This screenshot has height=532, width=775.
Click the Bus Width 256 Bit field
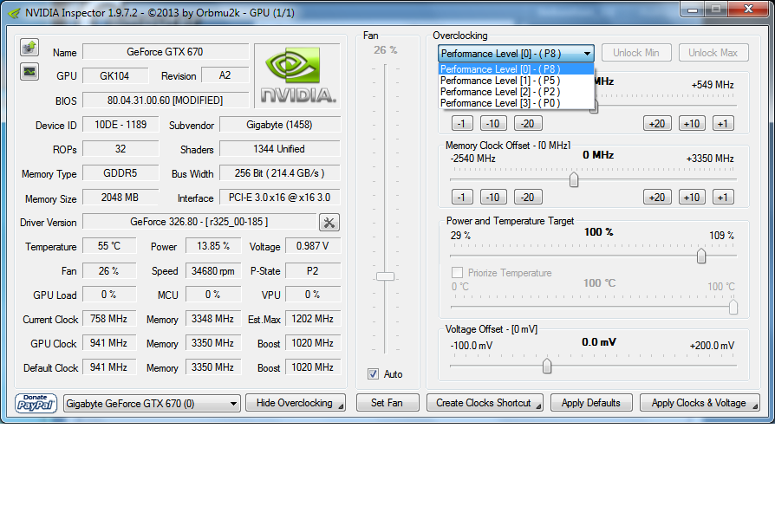pyautogui.click(x=280, y=173)
